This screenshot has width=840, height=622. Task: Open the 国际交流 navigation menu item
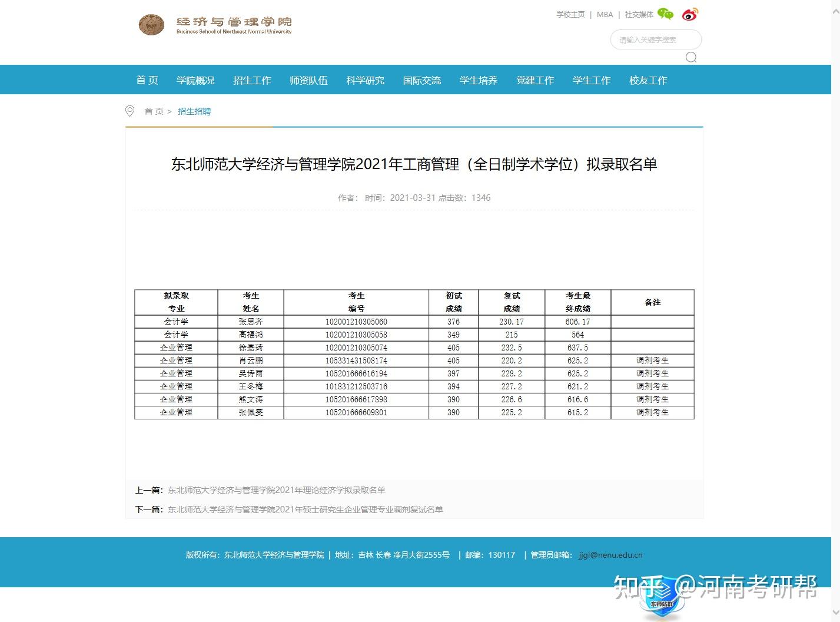(x=421, y=80)
